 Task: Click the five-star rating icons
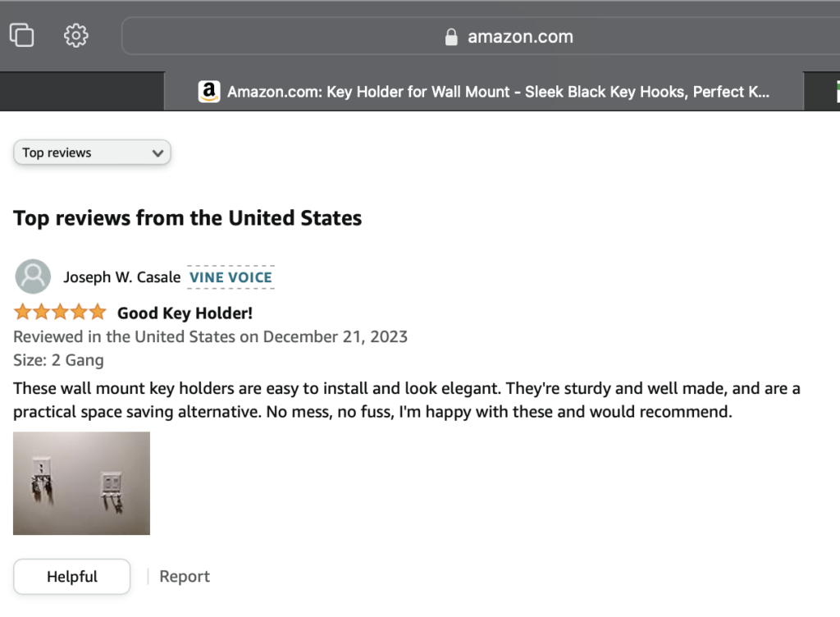(x=60, y=312)
